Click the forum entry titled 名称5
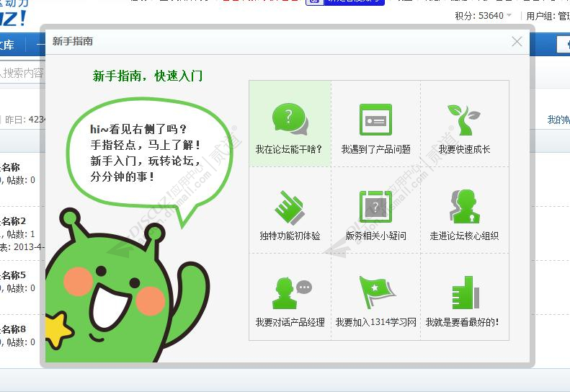Viewport: 570px width, 392px height. tap(14, 275)
